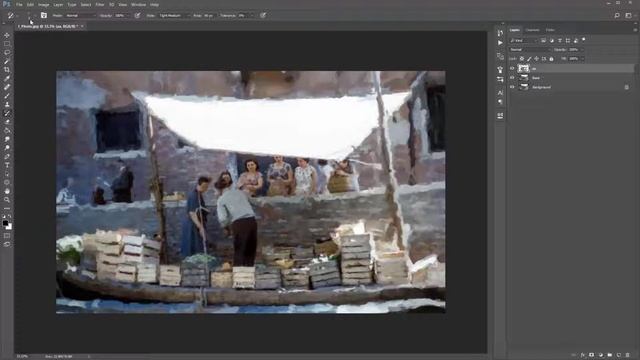Open the Style dropdown Tight Medium
The width and height of the screenshot is (640, 360).
(x=174, y=16)
